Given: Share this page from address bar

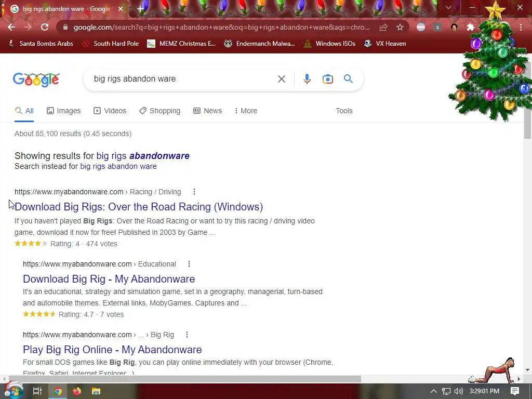Looking at the screenshot, I should coord(383,27).
